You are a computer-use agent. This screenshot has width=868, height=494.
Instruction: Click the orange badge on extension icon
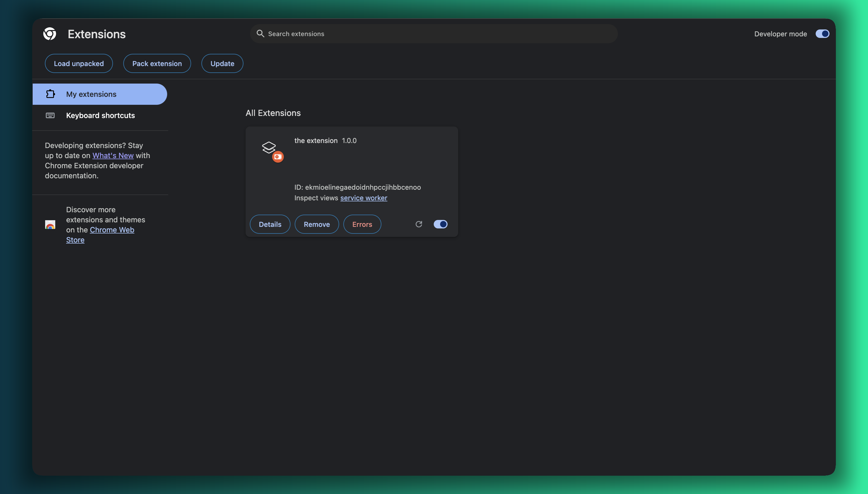278,157
